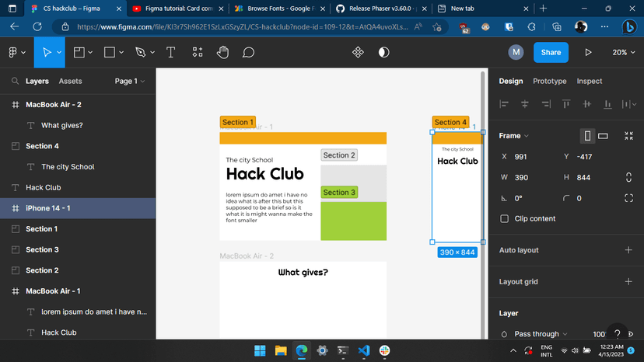This screenshot has width=644, height=362.
Task: Select the Comment tool
Action: 248,52
